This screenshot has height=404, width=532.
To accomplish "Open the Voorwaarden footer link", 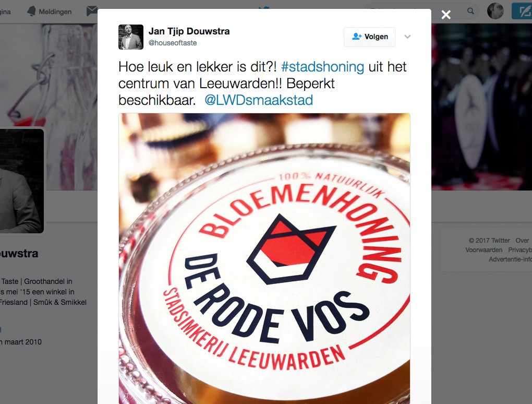I will (x=484, y=250).
